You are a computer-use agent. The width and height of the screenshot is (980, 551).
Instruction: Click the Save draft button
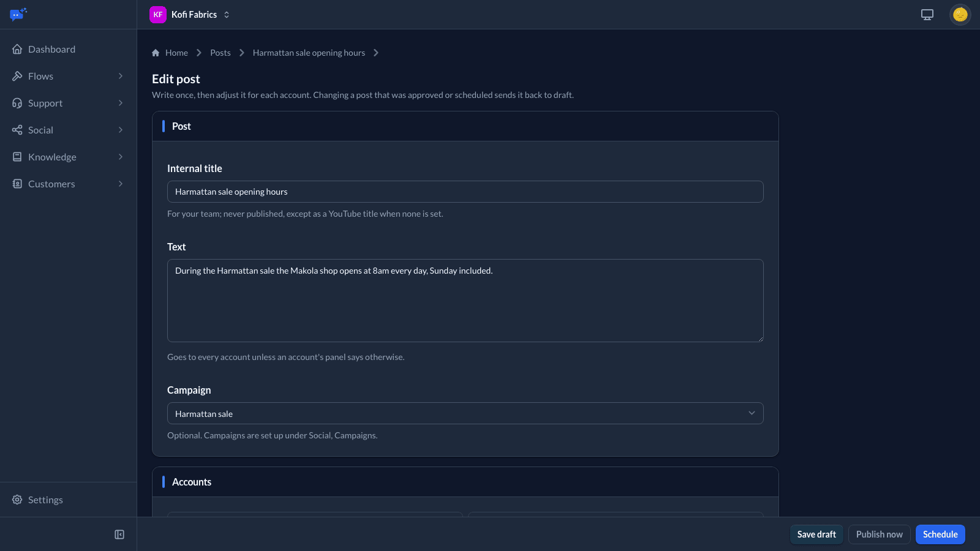[816, 534]
